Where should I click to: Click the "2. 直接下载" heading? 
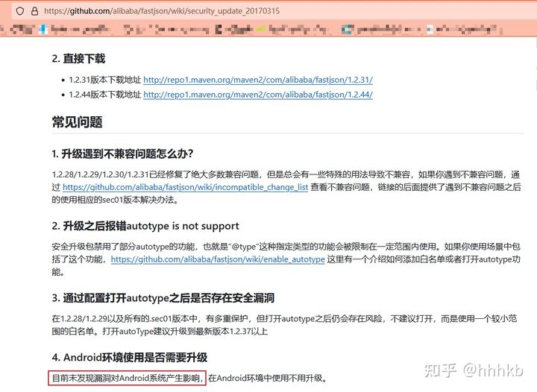[x=78, y=58]
